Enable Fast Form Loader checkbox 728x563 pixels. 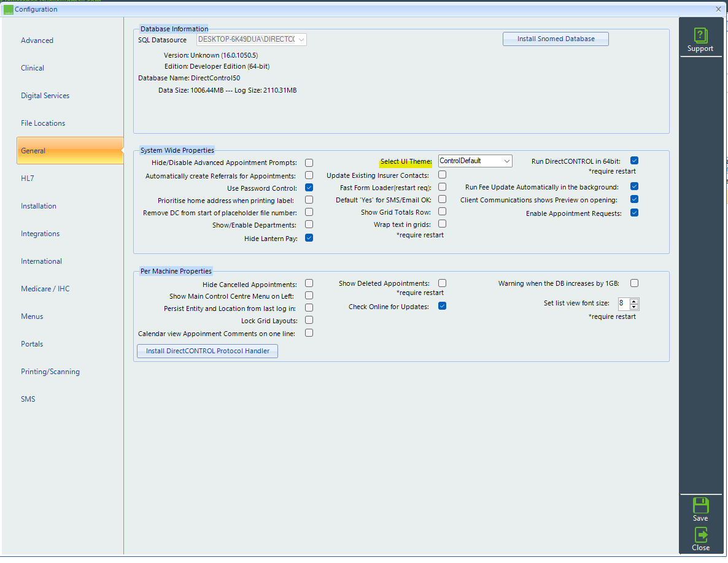coord(442,187)
